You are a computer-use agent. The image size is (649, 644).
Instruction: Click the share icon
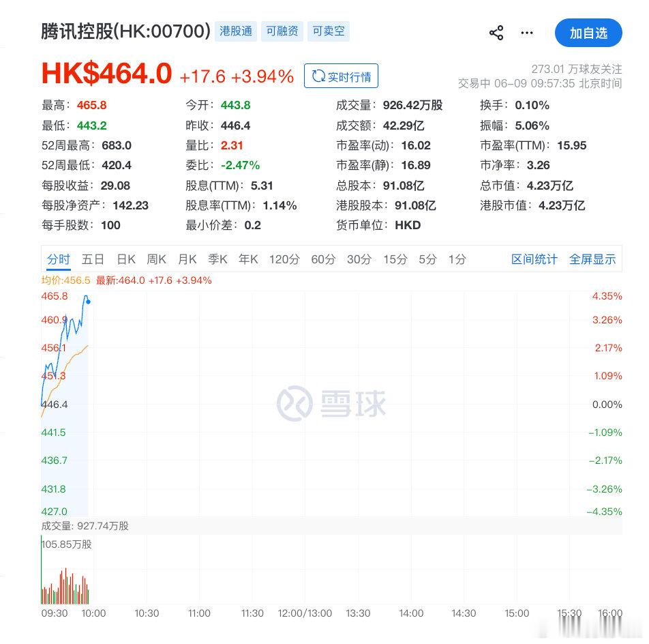pyautogui.click(x=496, y=33)
